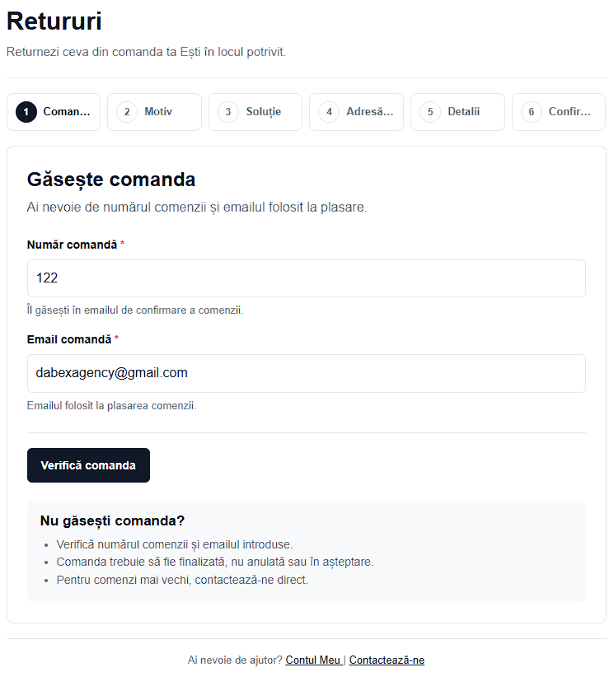This screenshot has width=614, height=700.
Task: Click the step 2 number circle
Action: click(x=127, y=112)
